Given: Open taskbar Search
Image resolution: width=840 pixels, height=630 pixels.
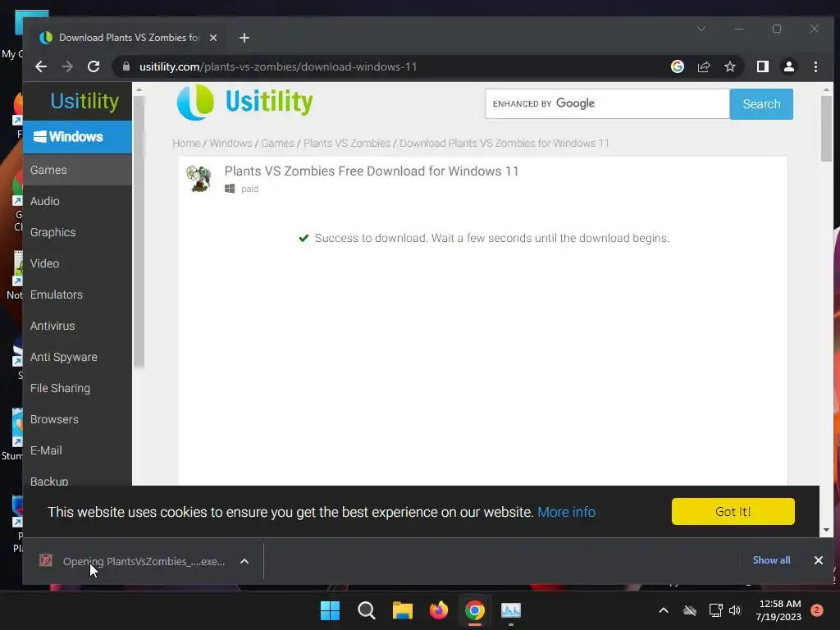Looking at the screenshot, I should point(367,610).
